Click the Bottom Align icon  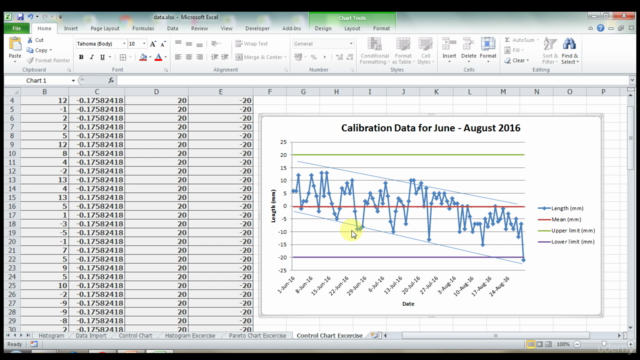tap(199, 44)
